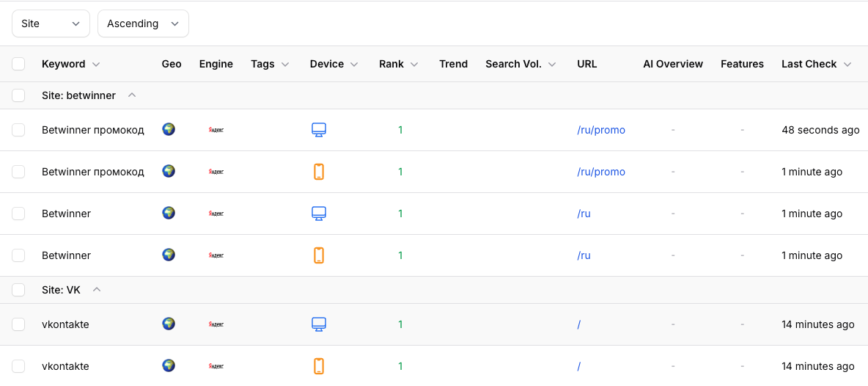Check the mobile Betwinner /ru row checkbox
Screen dimensions: 868x386
pos(18,255)
